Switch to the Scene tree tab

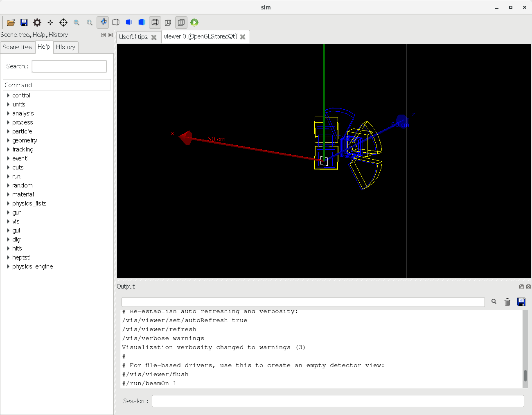(17, 47)
